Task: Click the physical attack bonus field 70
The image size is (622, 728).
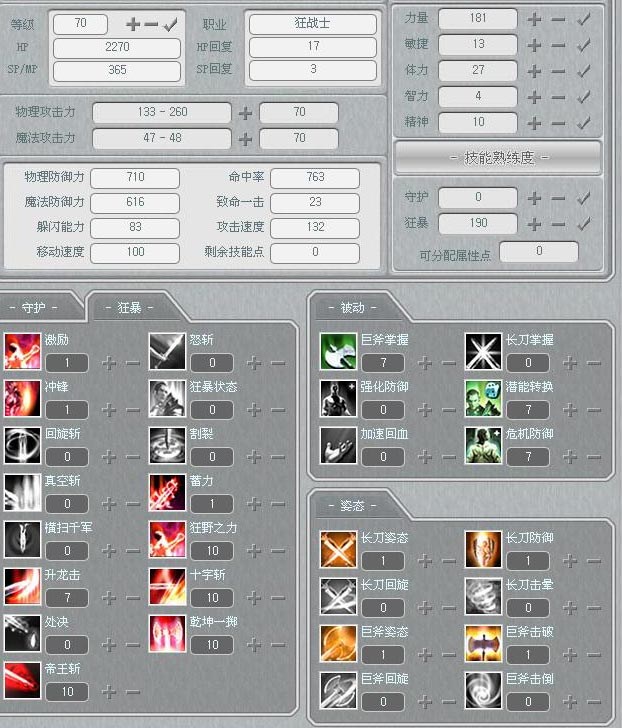Action: [x=299, y=112]
